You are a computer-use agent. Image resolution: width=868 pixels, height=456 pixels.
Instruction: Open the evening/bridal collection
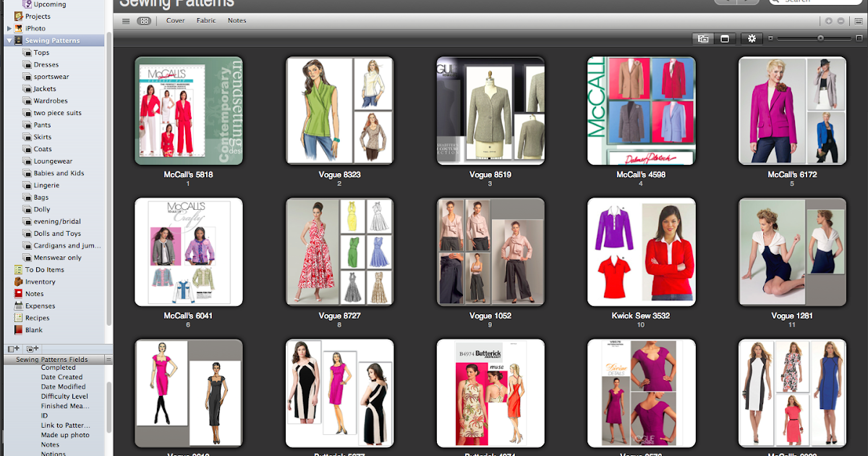(x=57, y=221)
